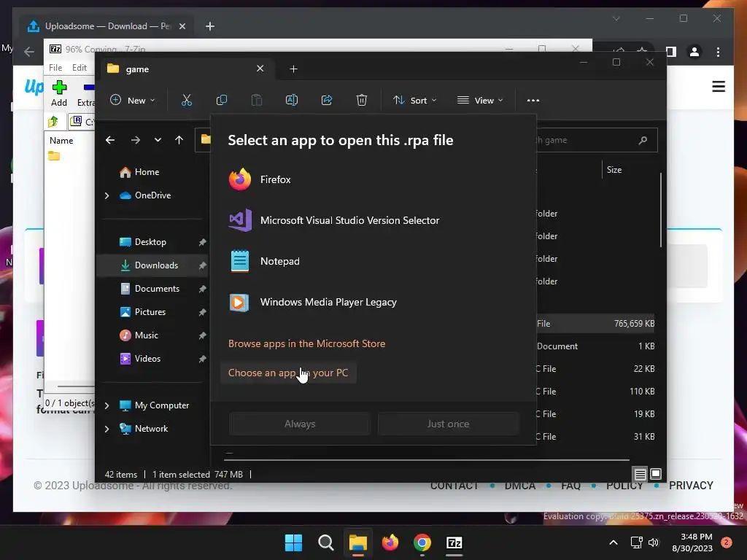This screenshot has width=747, height=560.
Task: Click the Just once button
Action: tap(449, 424)
